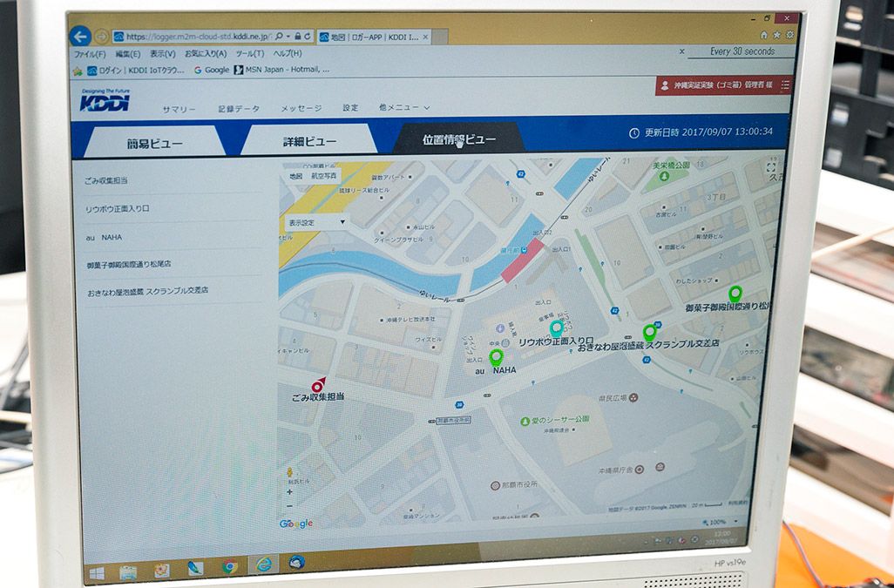Open the 編集(E) menu
This screenshot has height=588, width=894.
click(x=128, y=54)
